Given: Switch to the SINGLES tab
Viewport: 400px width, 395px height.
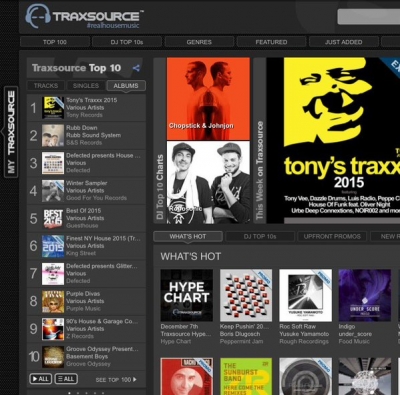Looking at the screenshot, I should 86,86.
